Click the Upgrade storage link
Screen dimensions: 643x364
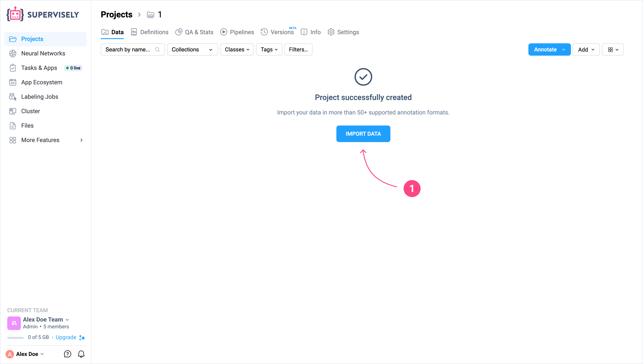point(66,337)
